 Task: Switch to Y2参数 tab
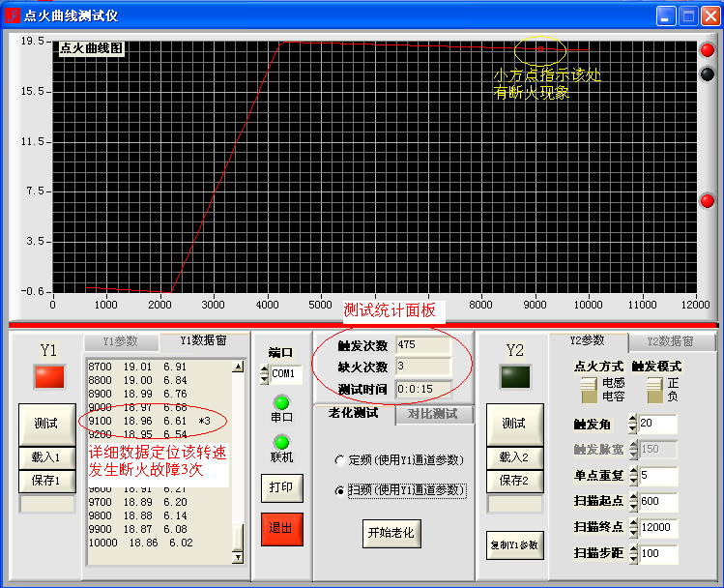[x=588, y=340]
